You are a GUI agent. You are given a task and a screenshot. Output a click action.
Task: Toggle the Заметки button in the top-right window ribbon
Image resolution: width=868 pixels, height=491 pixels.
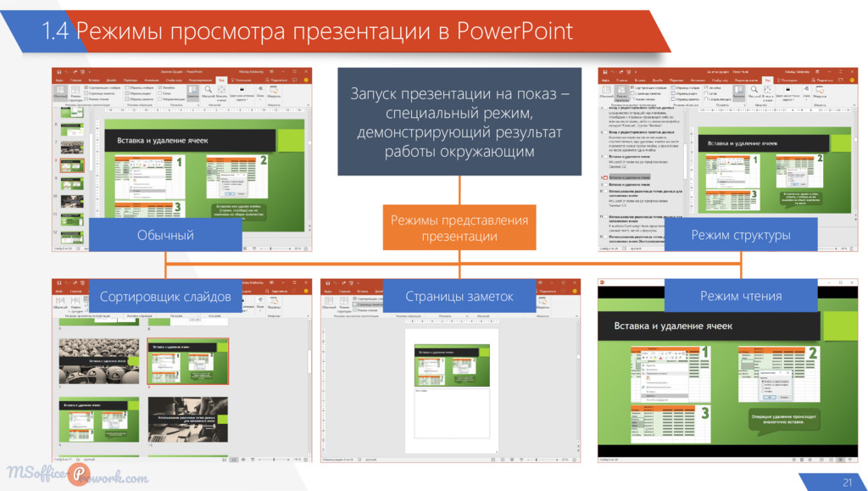click(x=738, y=92)
